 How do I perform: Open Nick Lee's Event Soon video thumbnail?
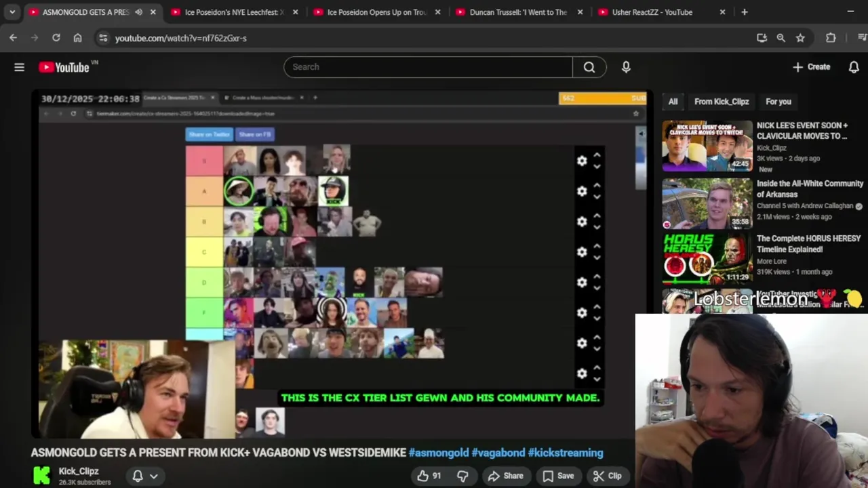707,146
